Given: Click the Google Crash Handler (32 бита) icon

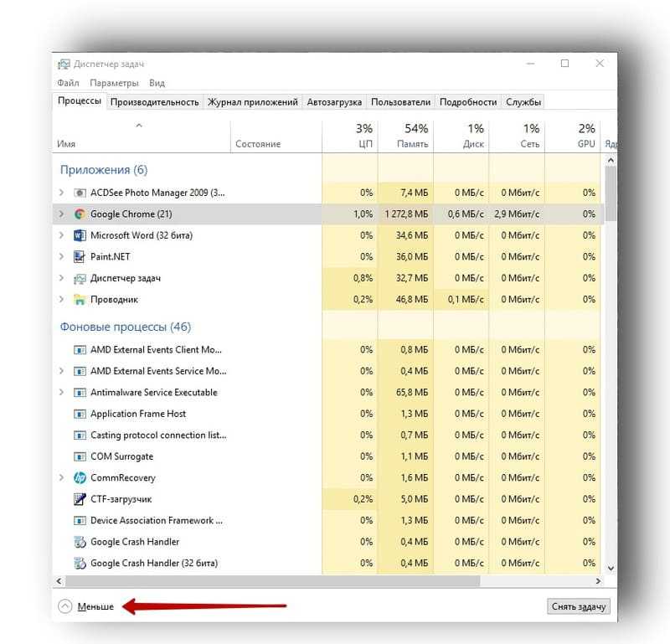Looking at the screenshot, I should [80, 564].
